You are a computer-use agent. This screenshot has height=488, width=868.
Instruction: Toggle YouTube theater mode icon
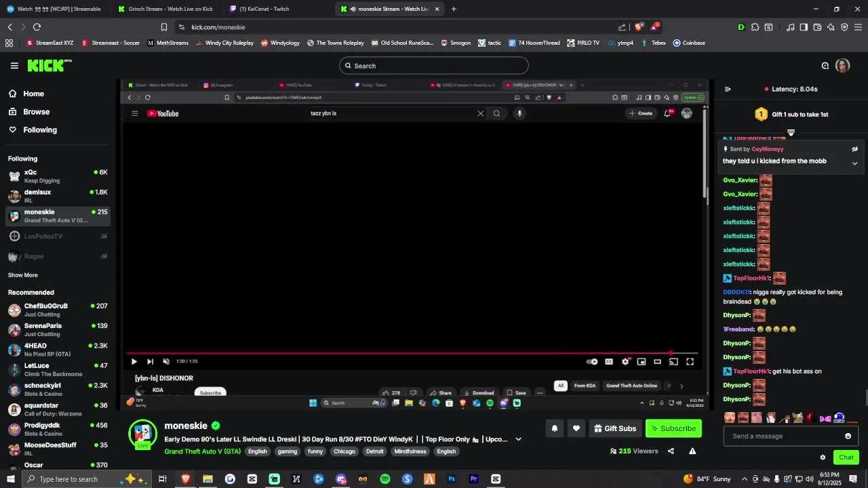[x=657, y=362]
